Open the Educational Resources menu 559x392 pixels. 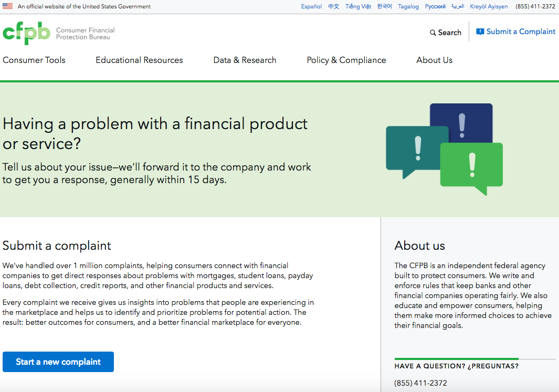pos(140,60)
